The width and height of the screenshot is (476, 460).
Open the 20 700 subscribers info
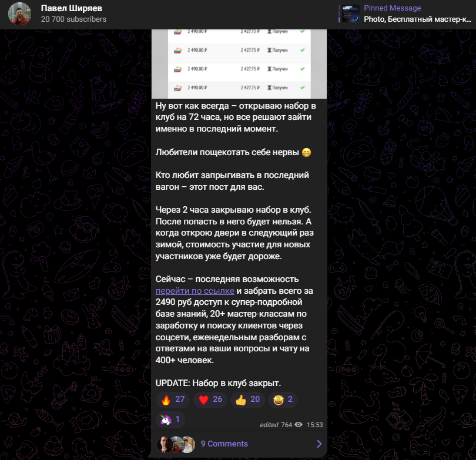[73, 19]
